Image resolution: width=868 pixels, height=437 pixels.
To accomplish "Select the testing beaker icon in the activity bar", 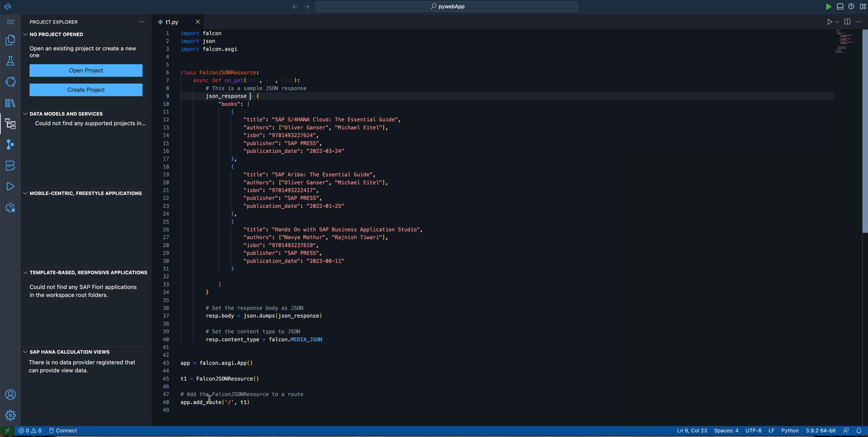I will click(x=10, y=61).
